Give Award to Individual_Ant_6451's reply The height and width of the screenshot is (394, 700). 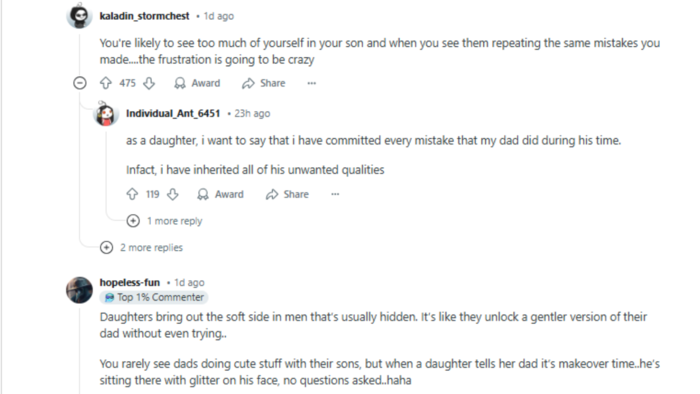coord(221,194)
